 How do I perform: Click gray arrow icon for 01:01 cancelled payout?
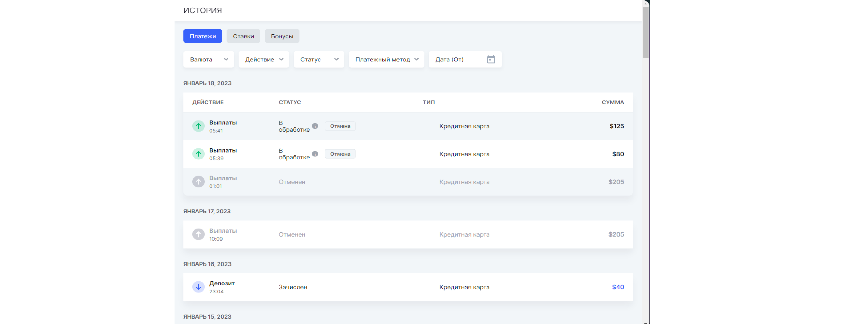point(198,182)
